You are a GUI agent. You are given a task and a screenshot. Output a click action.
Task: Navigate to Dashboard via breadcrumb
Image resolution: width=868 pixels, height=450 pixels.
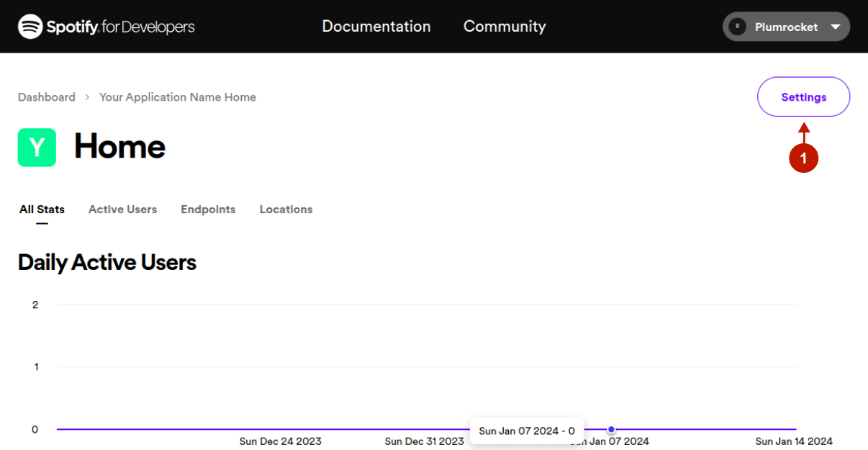tap(47, 97)
